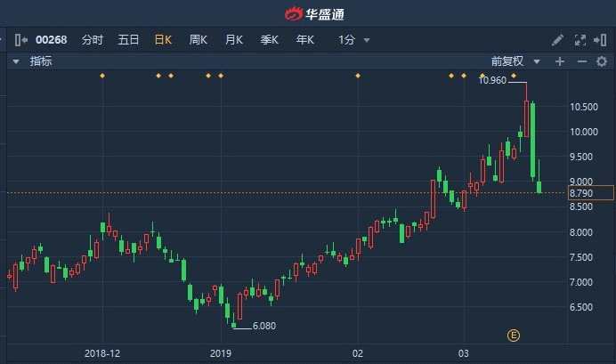Zoom out with the minus icon
Viewport: 616px width, 364px height.
tap(581, 61)
